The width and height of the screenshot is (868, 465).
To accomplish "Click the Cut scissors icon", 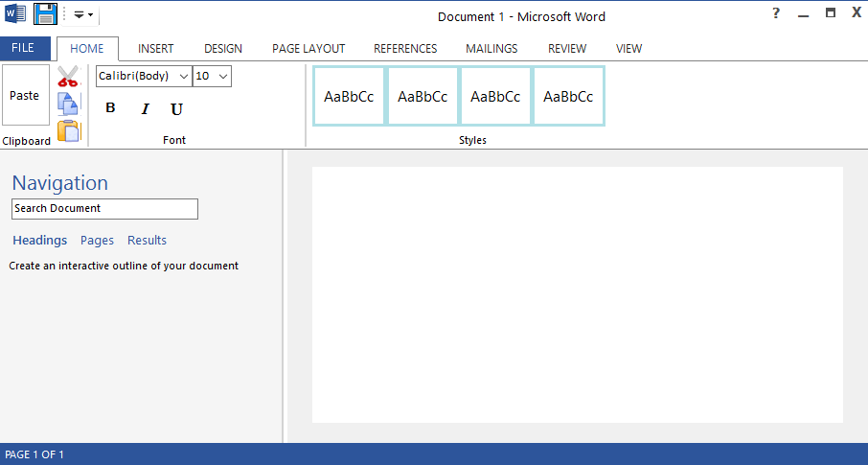I will coord(68,77).
